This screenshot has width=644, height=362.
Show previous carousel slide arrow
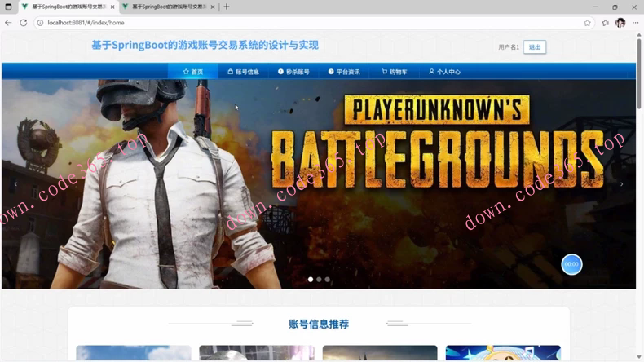coord(15,184)
